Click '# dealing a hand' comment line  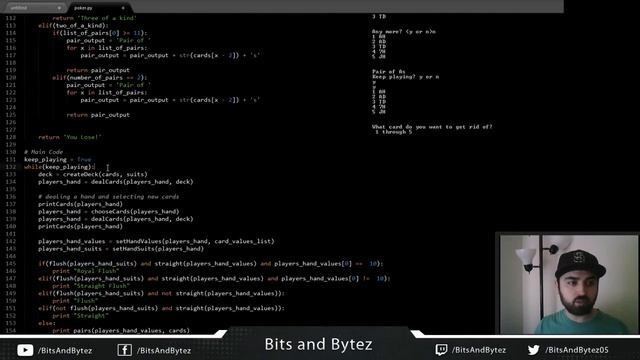[x=109, y=197]
